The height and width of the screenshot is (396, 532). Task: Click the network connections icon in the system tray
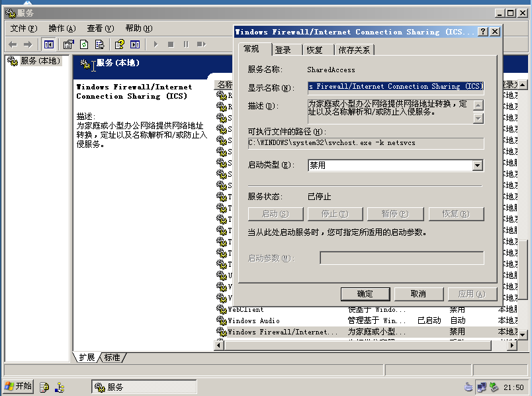(481, 387)
